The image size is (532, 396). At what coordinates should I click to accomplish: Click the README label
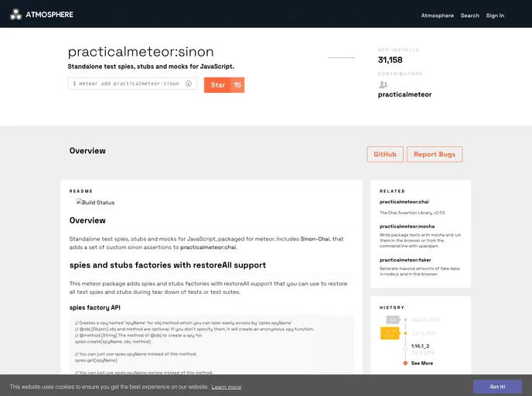(81, 191)
